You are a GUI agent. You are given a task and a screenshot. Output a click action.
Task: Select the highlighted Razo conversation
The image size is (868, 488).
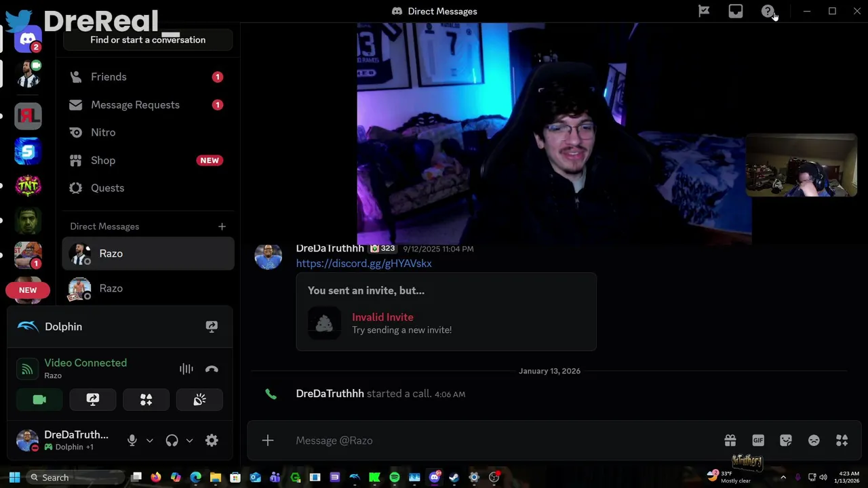[148, 253]
